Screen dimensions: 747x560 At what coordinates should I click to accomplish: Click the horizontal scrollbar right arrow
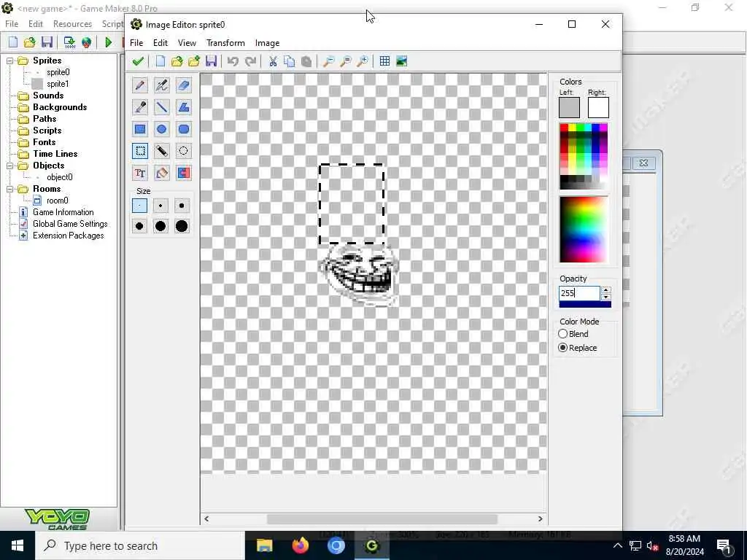(541, 519)
